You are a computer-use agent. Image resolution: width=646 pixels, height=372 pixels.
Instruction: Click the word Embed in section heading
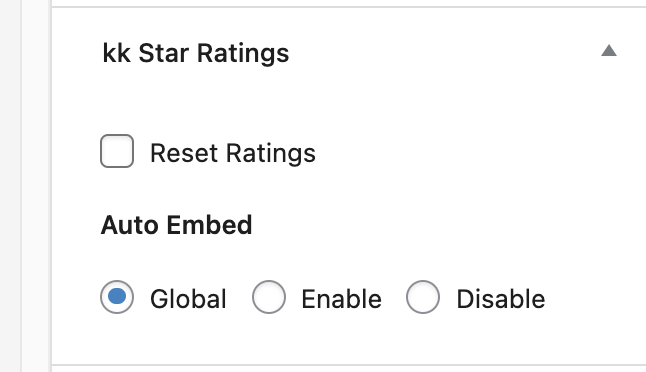[209, 225]
